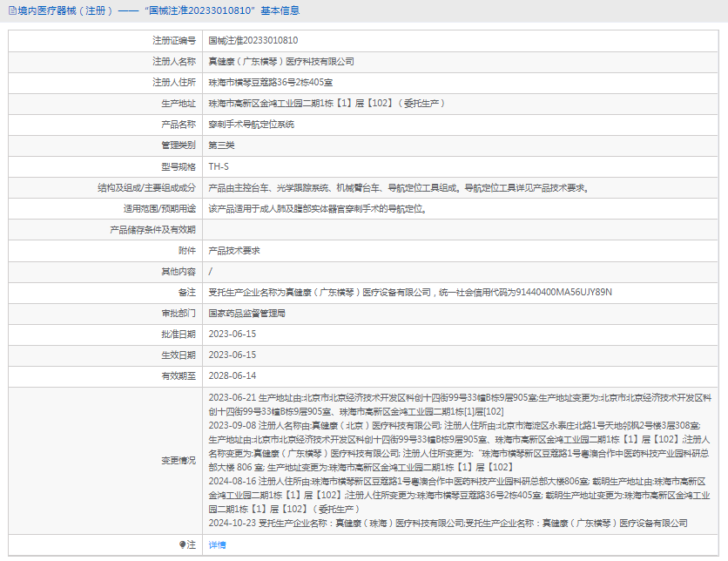Click the bullet icon beside the 注 label
Viewport: 728px width, 561px height.
(183, 544)
